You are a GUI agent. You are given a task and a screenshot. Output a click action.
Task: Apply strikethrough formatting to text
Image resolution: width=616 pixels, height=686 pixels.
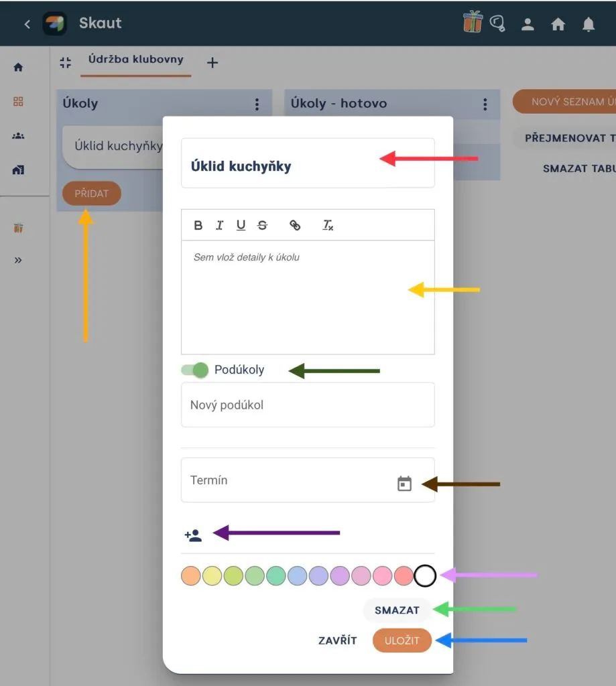[262, 225]
